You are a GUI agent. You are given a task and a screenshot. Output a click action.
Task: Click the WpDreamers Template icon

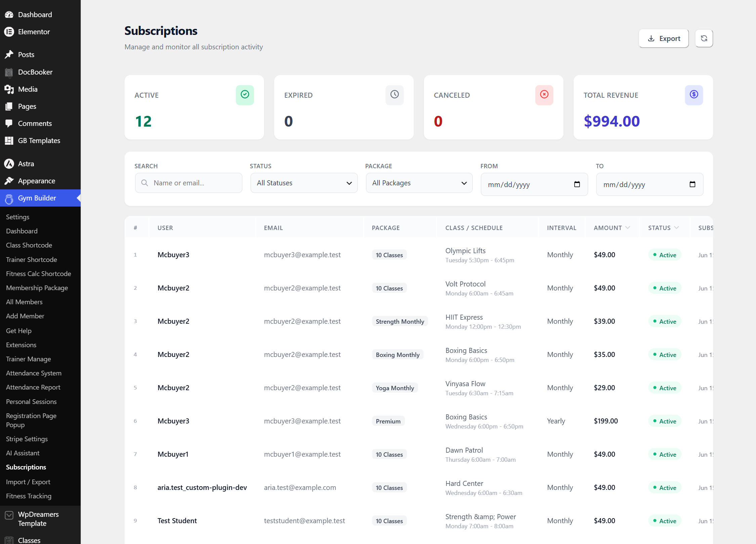[x=9, y=515]
